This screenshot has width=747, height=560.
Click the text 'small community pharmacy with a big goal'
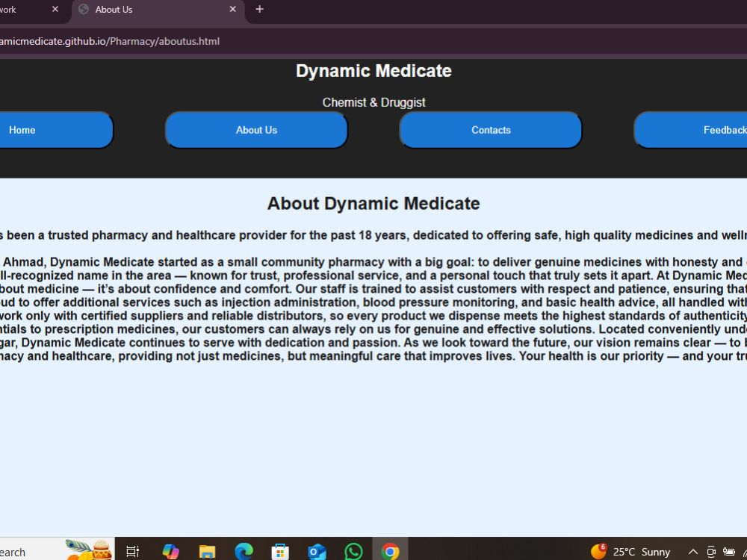349,262
